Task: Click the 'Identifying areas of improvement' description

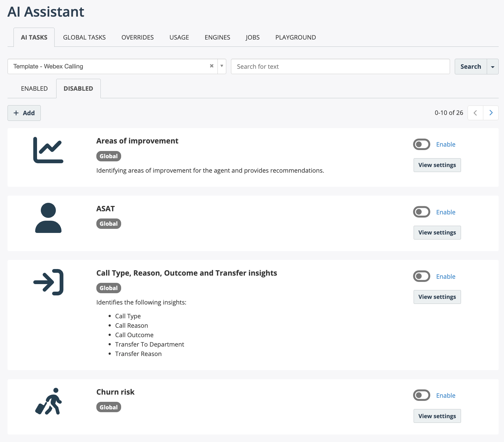Action: coord(210,170)
